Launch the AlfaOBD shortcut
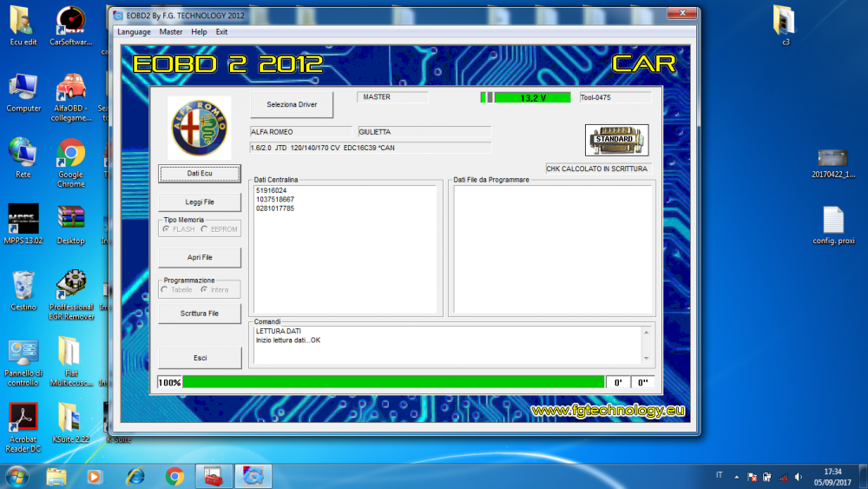This screenshot has width=868, height=489. (71, 97)
